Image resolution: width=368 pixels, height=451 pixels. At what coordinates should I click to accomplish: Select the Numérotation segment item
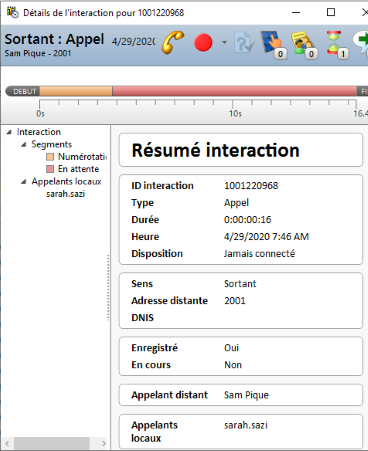click(76, 157)
